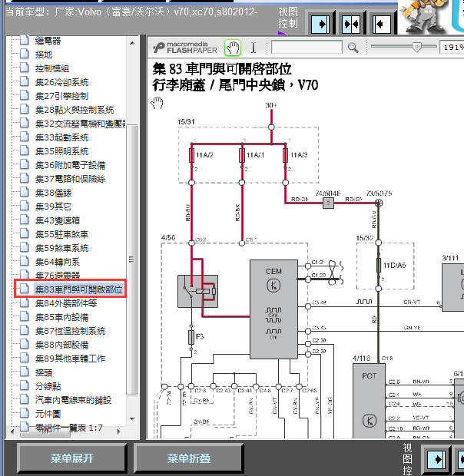
Task: Click the 74/504E connector label in the diagram
Action: tap(328, 193)
